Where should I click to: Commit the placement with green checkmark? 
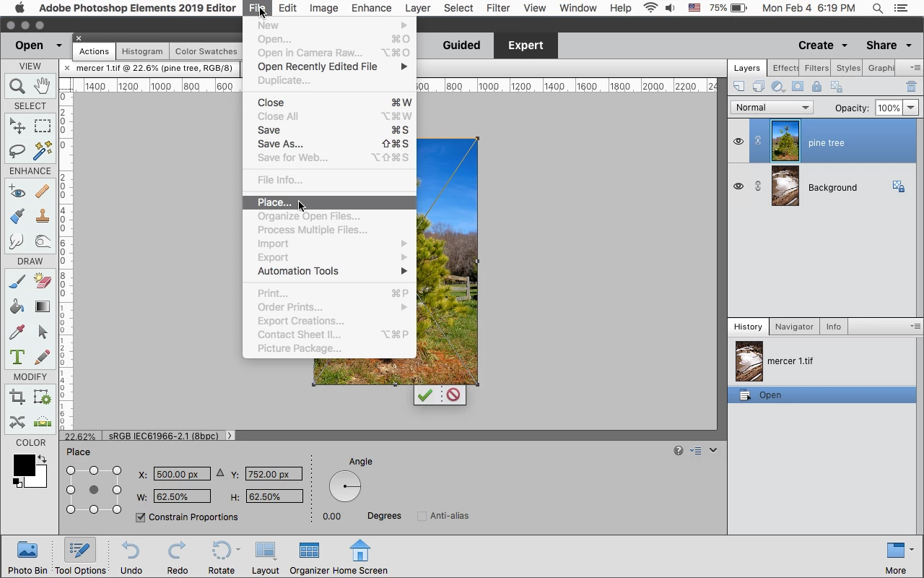425,395
